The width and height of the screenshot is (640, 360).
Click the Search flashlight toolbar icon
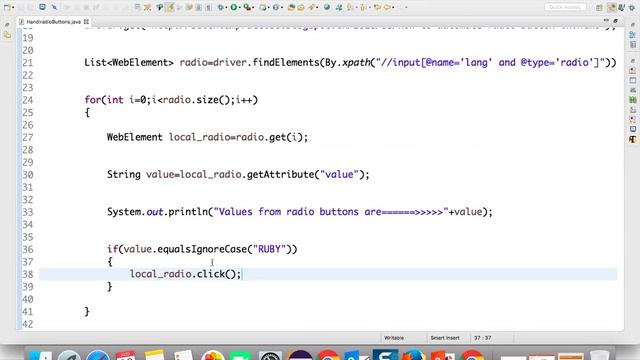[311, 7]
